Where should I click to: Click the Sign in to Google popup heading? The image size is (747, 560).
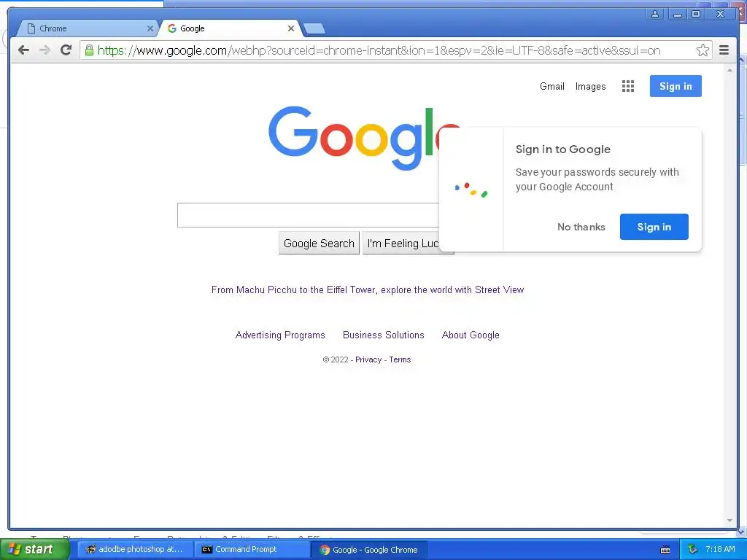click(562, 149)
